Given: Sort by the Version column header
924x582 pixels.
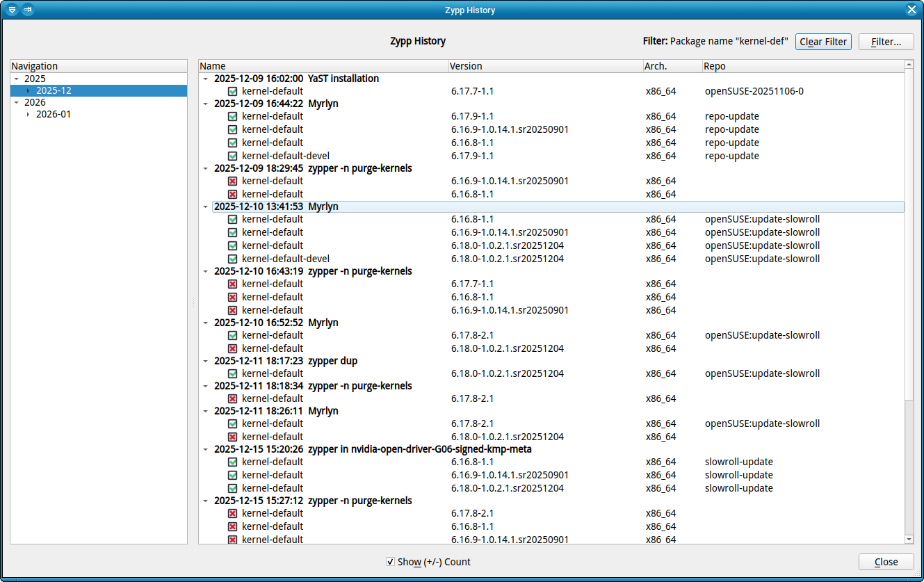Looking at the screenshot, I should click(x=546, y=66).
